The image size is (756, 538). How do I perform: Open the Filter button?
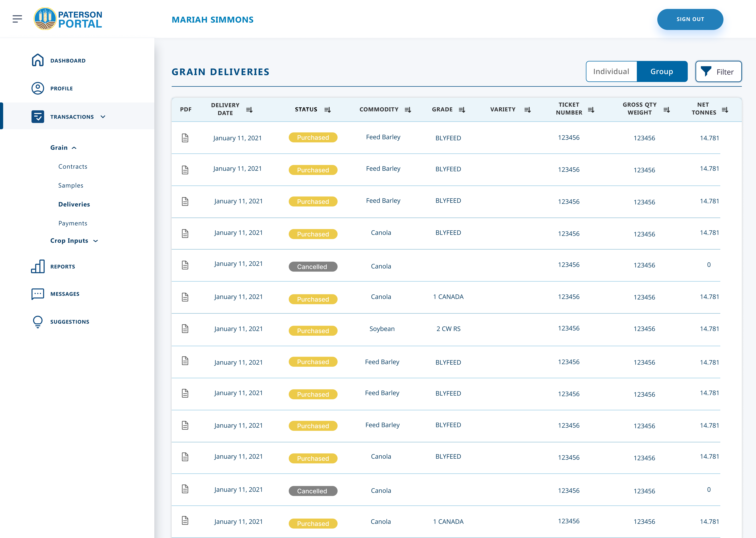[718, 72]
